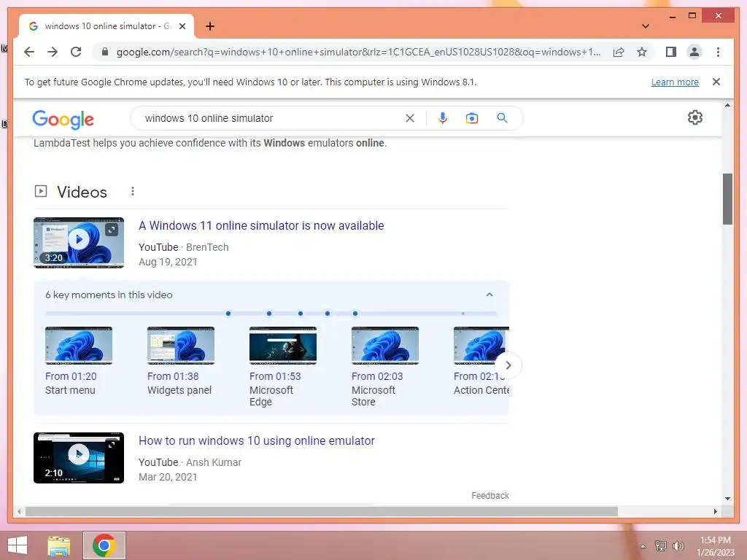
Task: Reload the Google search page
Action: 76,52
